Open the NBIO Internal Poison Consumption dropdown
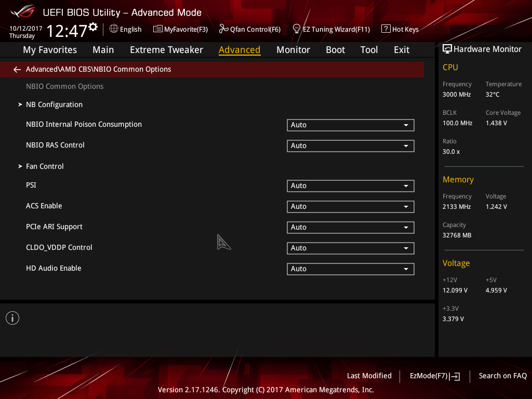Viewport: 532px width, 399px height. 351,125
